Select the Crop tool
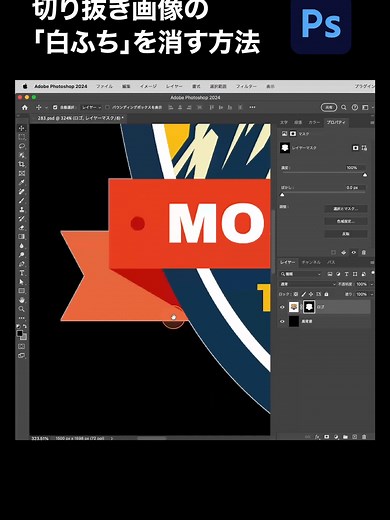390x520 pixels. pos(22,164)
